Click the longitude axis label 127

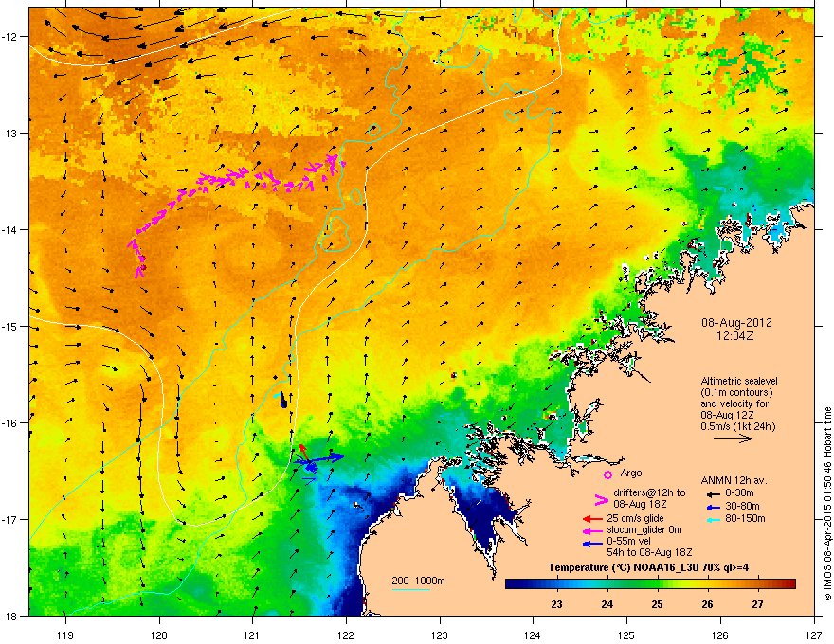tap(814, 635)
